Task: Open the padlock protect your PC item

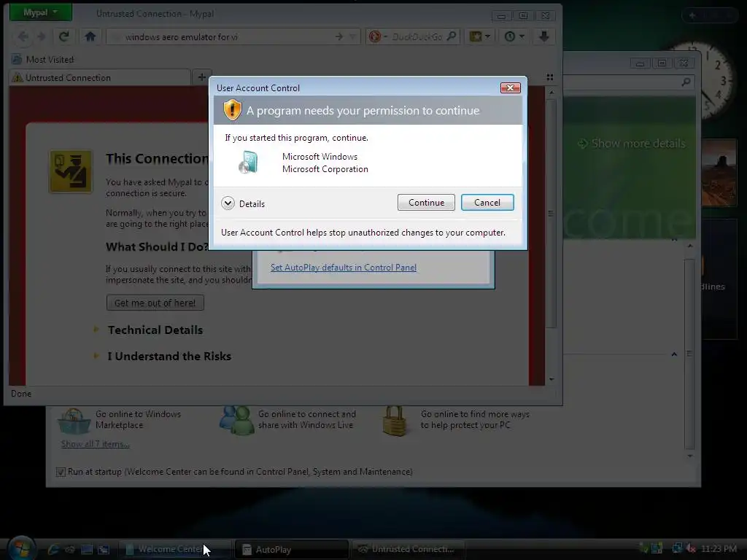Action: pyautogui.click(x=457, y=420)
